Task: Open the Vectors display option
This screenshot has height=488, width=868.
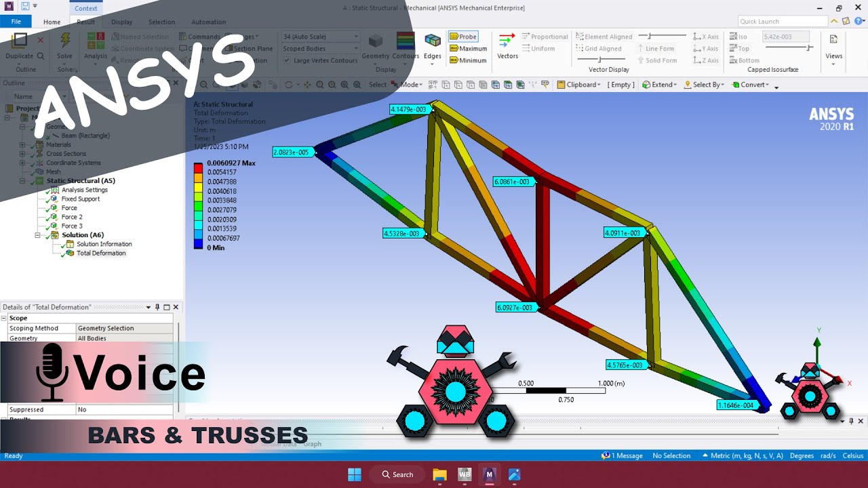Action: pyautogui.click(x=507, y=46)
